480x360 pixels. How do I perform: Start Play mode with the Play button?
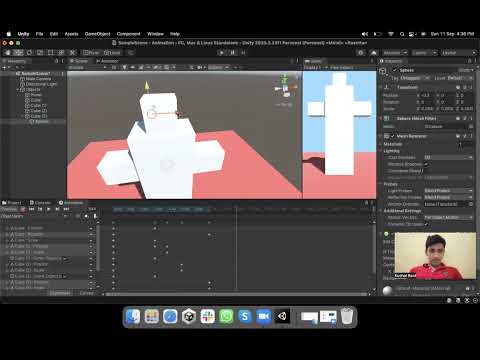pyautogui.click(x=222, y=53)
